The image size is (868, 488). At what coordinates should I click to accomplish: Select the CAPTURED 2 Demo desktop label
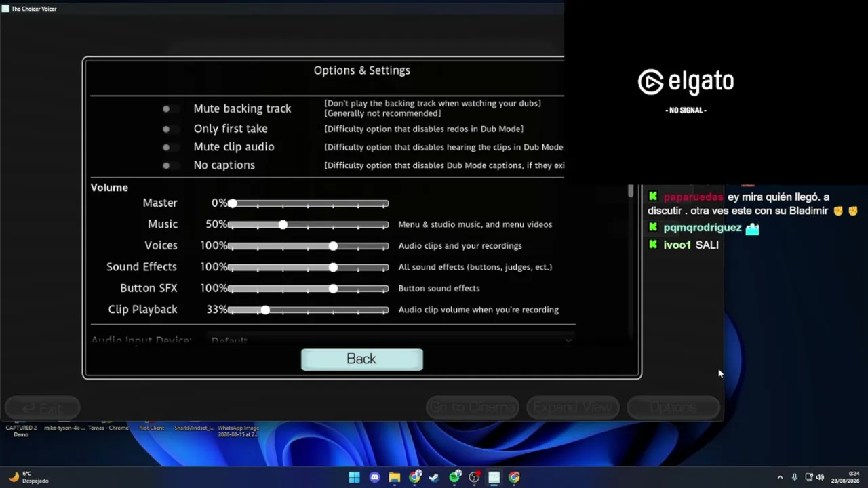pos(21,431)
